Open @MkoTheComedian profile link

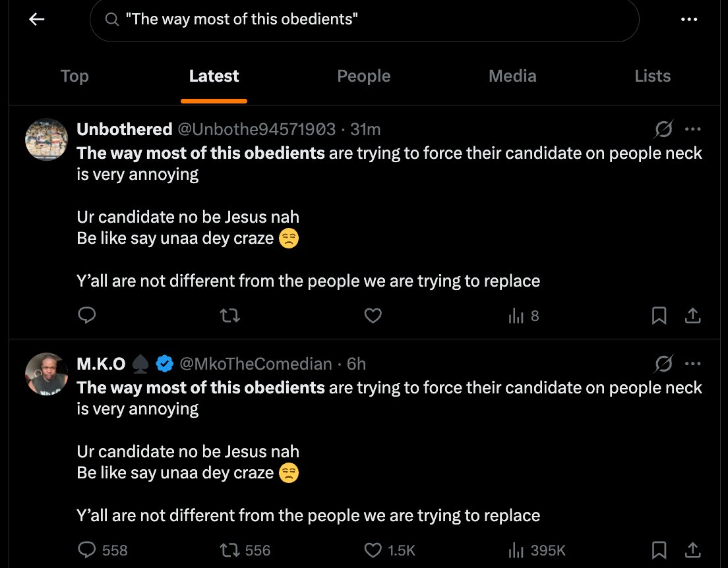click(x=255, y=364)
